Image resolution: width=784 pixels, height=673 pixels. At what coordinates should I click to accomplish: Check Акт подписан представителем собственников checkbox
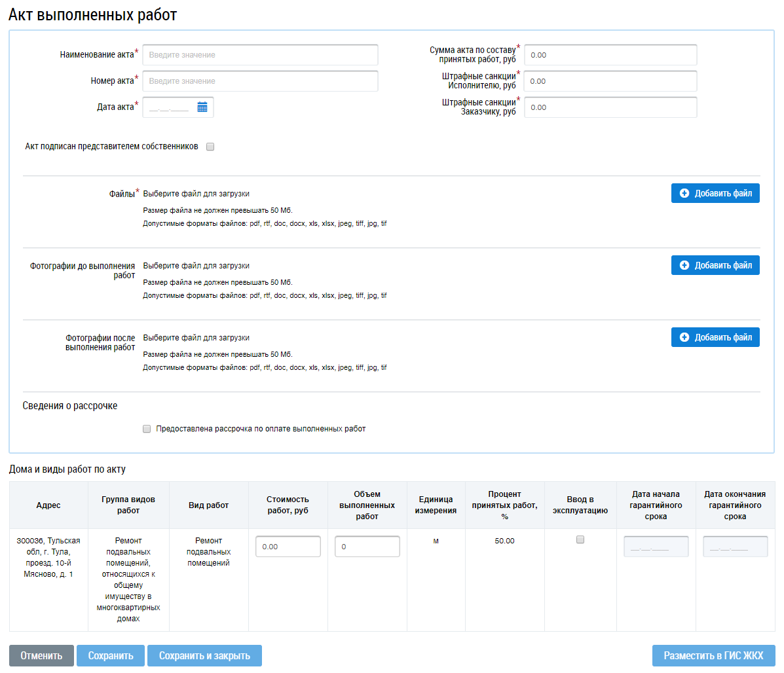click(x=210, y=147)
